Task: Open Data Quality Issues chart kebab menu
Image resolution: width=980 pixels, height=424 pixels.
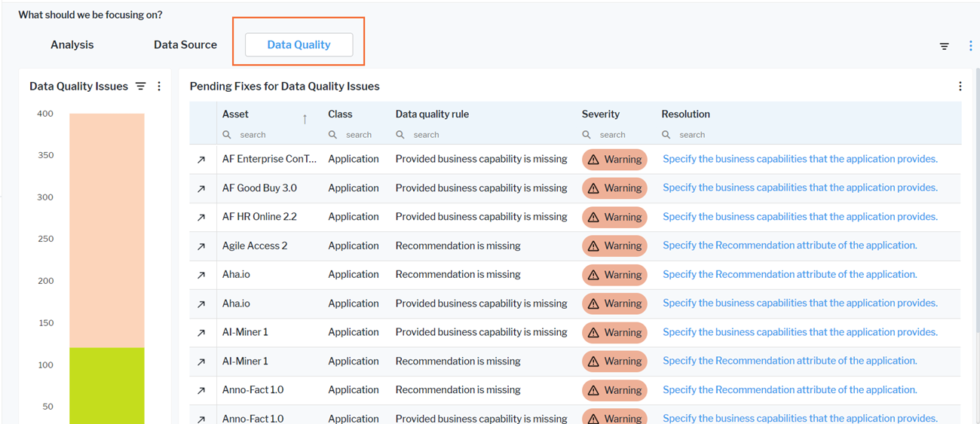Action: click(x=159, y=87)
